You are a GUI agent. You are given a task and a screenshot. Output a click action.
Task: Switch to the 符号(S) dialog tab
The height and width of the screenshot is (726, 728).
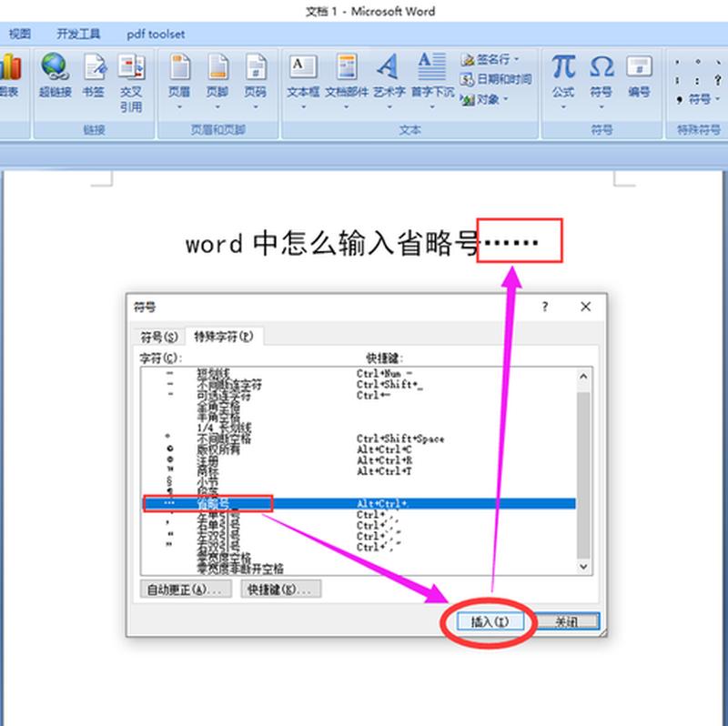(x=159, y=337)
